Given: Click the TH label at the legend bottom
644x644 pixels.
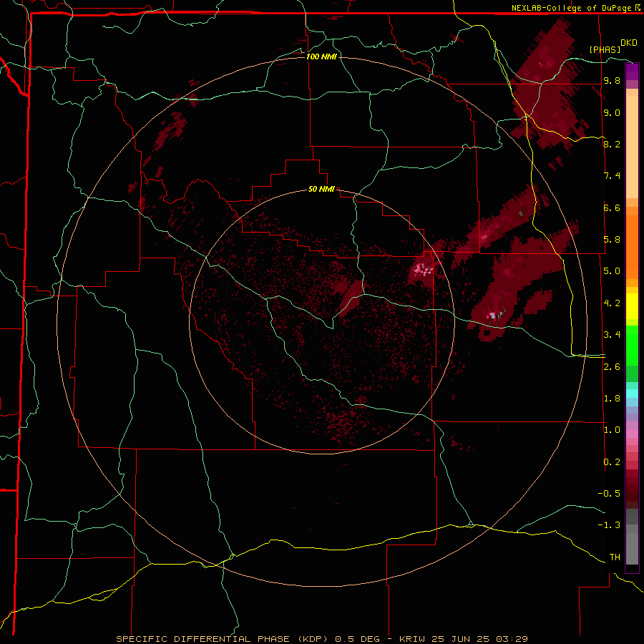Looking at the screenshot, I should click(615, 557).
